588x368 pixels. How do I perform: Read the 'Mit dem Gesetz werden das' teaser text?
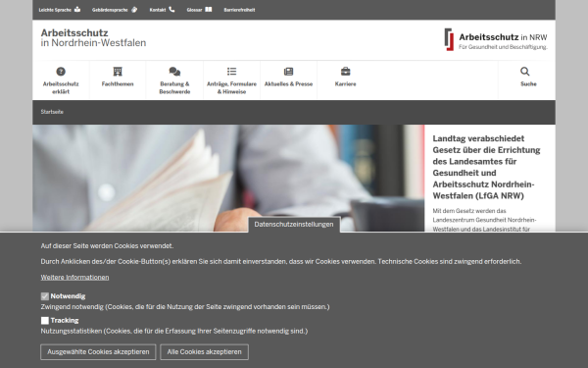tap(484, 220)
